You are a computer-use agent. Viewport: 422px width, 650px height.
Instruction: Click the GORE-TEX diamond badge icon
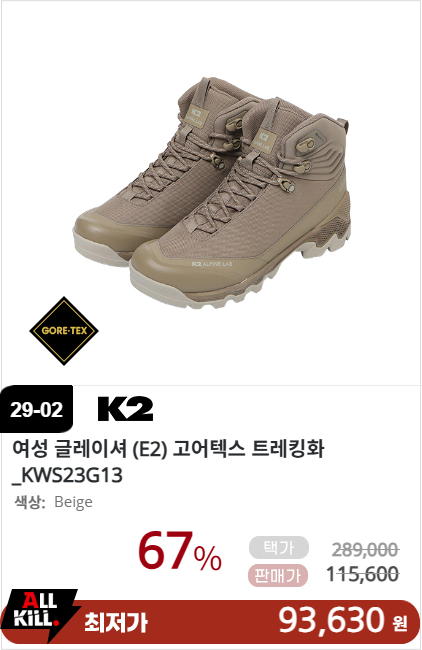(64, 331)
